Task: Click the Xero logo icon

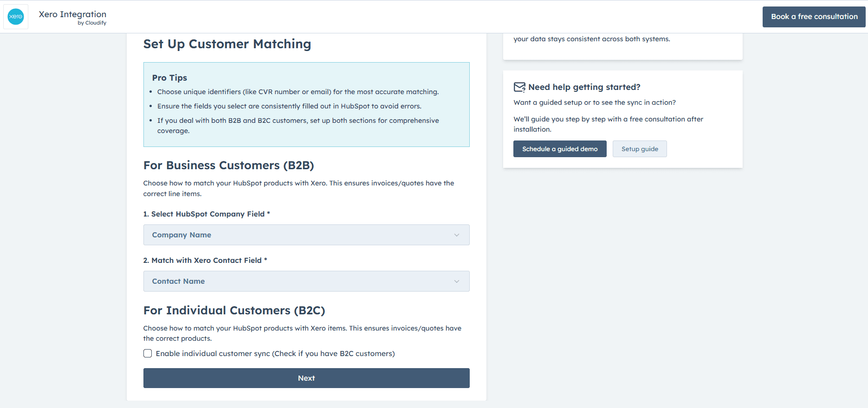Action: (16, 17)
